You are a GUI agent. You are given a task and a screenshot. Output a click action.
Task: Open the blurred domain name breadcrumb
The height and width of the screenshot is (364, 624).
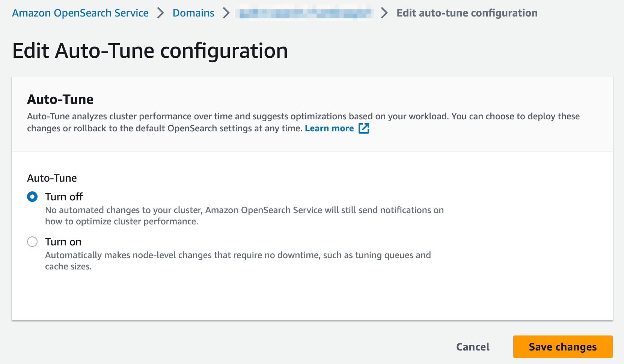pos(305,13)
